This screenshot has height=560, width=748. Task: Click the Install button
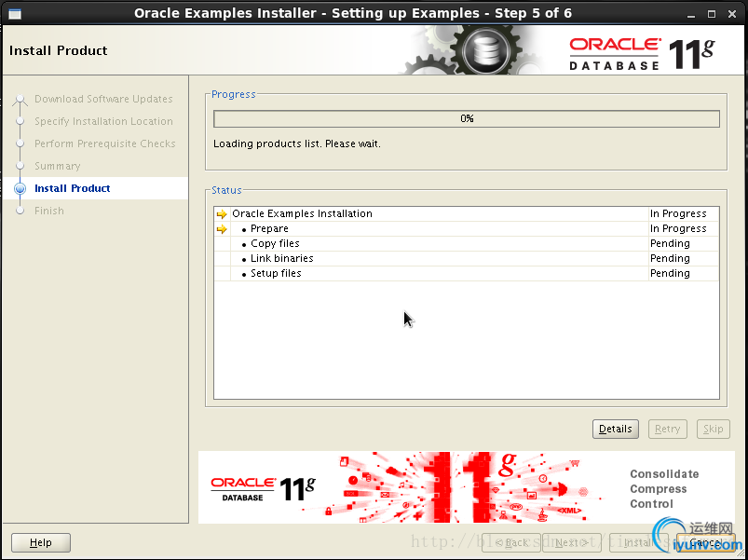(638, 542)
